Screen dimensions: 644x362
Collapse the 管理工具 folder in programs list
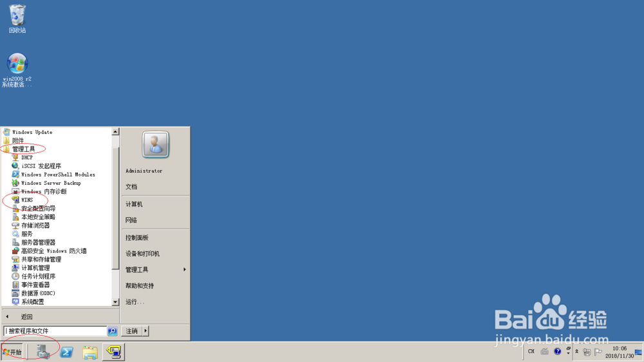click(x=23, y=149)
